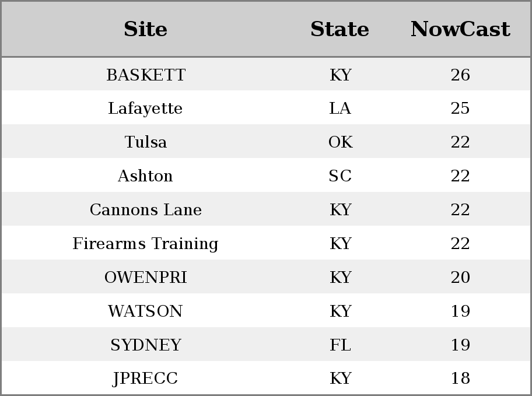Image resolution: width=532 pixels, height=396 pixels.
Task: Click the NowCast column header
Action: (x=460, y=29)
